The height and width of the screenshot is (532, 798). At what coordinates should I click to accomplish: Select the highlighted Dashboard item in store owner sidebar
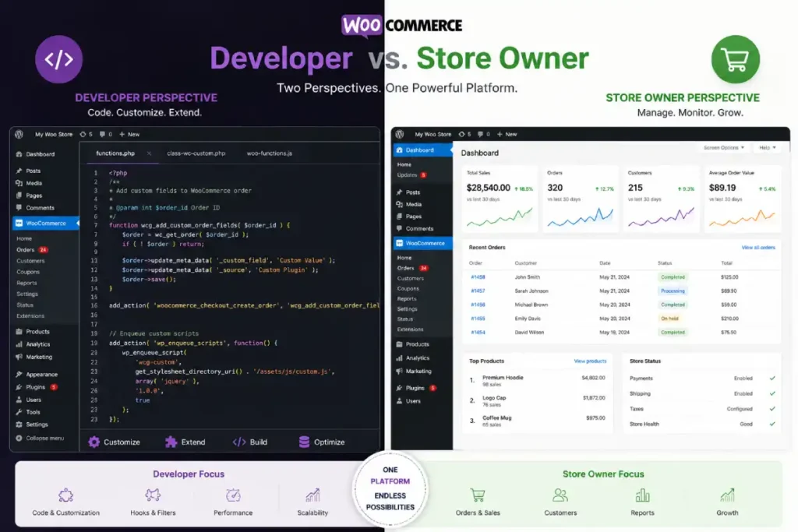tap(422, 150)
